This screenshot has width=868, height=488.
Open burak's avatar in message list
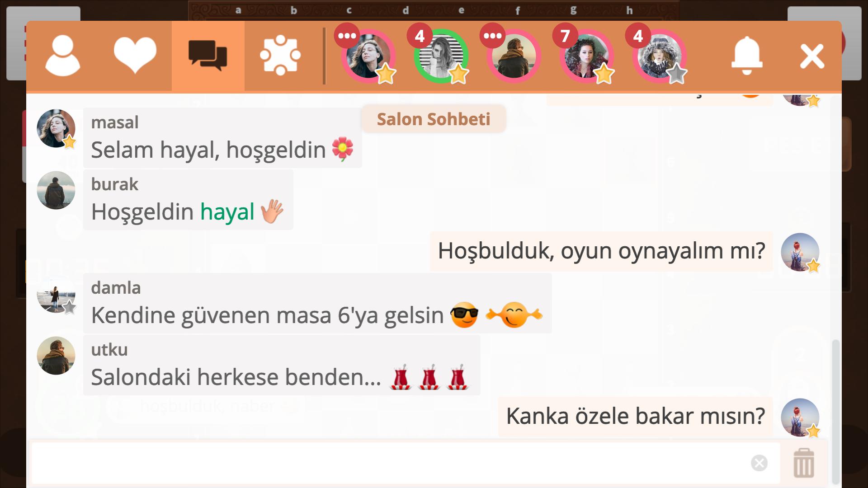tap(56, 190)
